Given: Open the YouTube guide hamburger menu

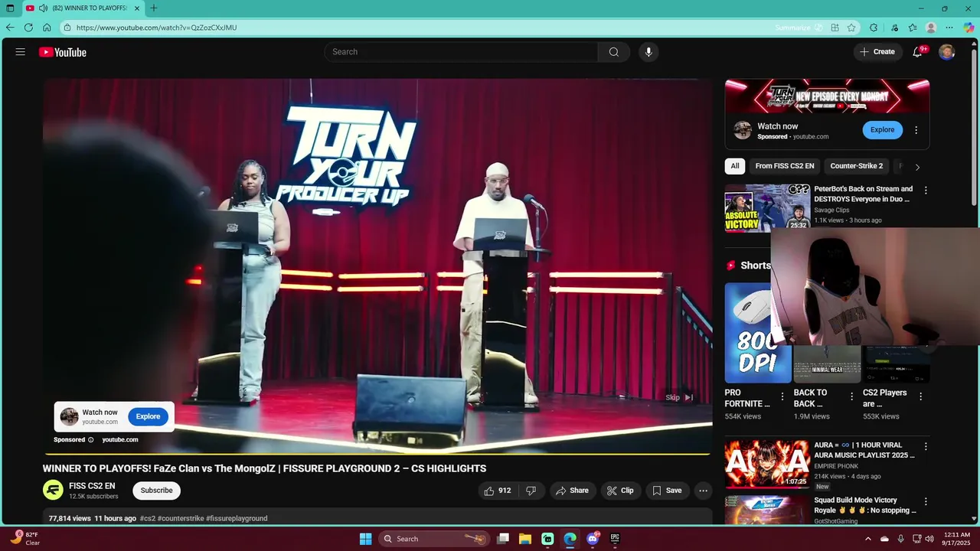Looking at the screenshot, I should (x=21, y=52).
